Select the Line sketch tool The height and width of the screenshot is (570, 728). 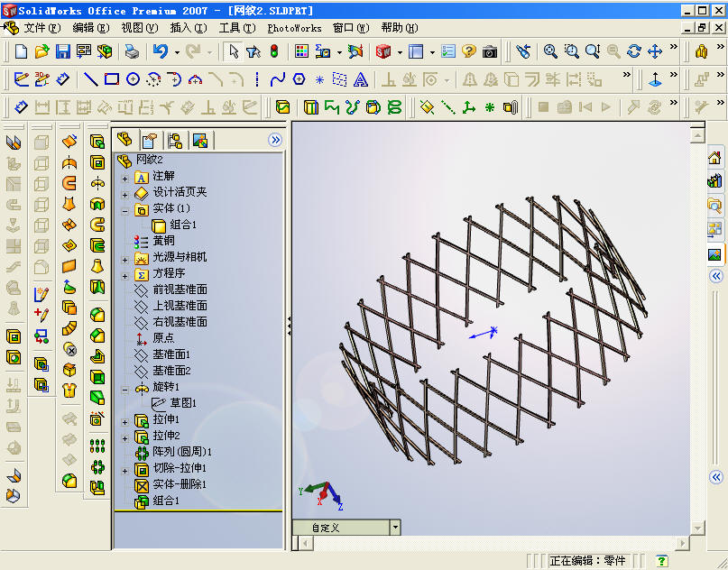(x=90, y=79)
